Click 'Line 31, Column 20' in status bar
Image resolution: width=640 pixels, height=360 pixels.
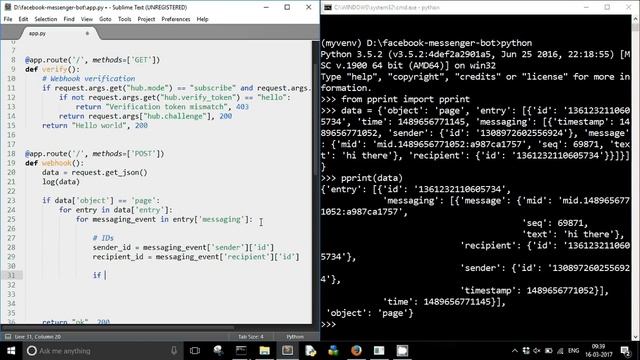[38, 337]
